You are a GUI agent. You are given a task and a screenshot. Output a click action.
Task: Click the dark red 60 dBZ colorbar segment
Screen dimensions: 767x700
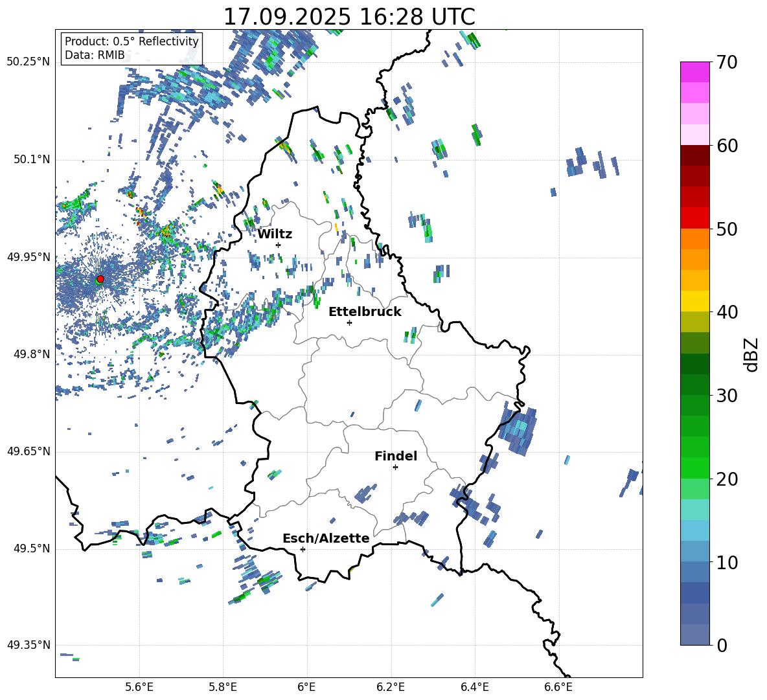point(694,155)
